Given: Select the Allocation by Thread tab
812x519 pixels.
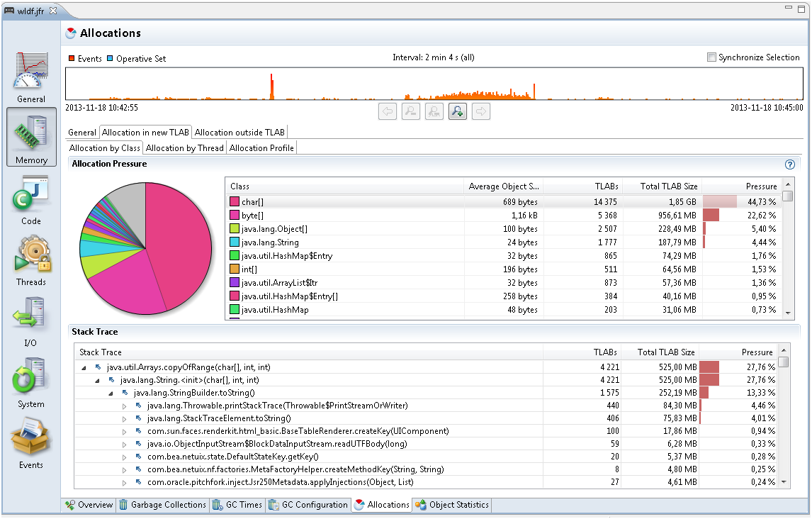Looking at the screenshot, I should pos(184,148).
